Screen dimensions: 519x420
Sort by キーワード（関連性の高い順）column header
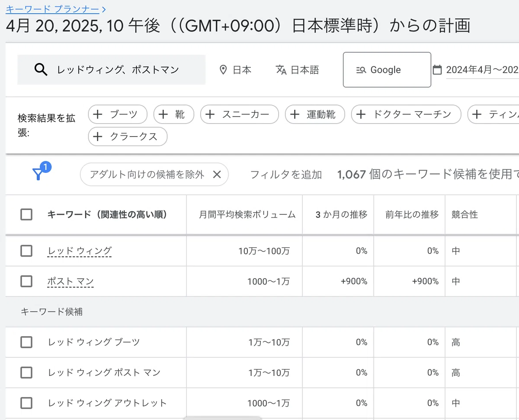pos(107,214)
